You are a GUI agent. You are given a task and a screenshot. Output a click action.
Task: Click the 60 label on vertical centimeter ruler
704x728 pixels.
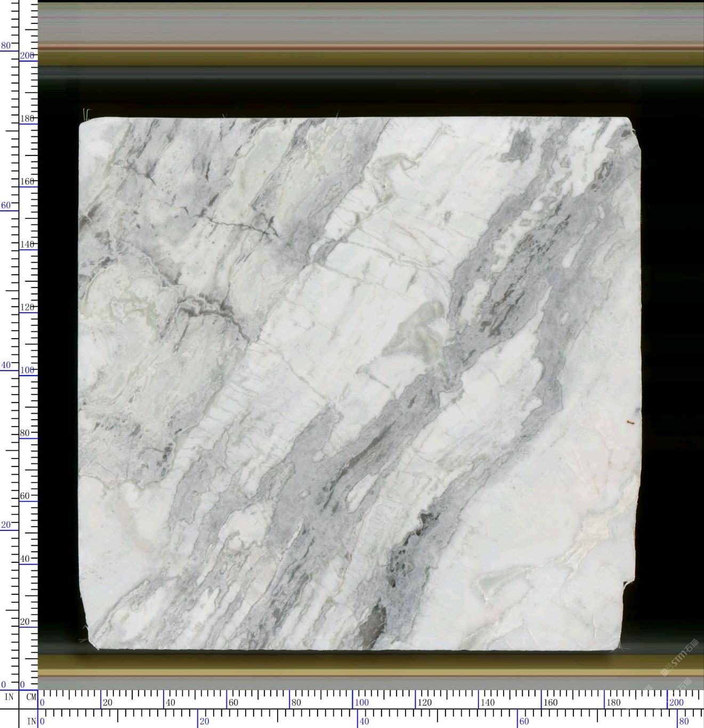(25, 496)
